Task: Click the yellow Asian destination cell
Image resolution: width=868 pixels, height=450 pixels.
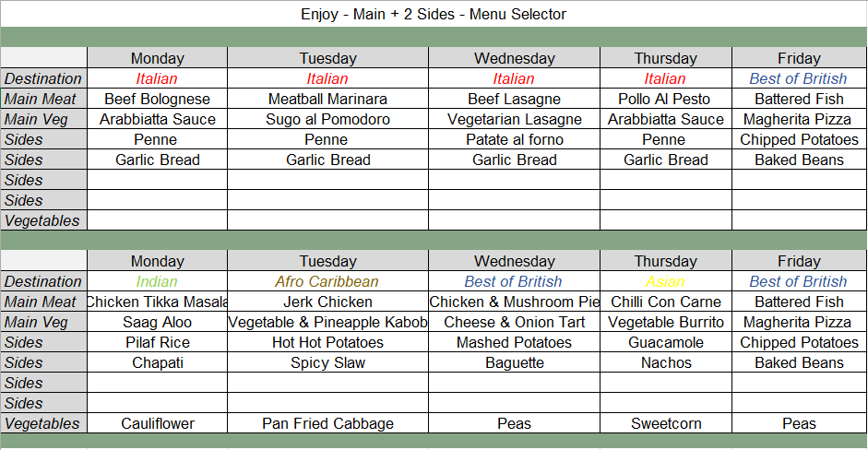Action: click(x=665, y=281)
